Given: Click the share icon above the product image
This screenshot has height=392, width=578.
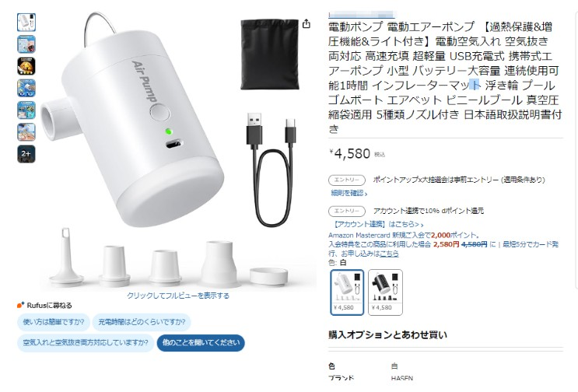Looking at the screenshot, I should pos(307,24).
